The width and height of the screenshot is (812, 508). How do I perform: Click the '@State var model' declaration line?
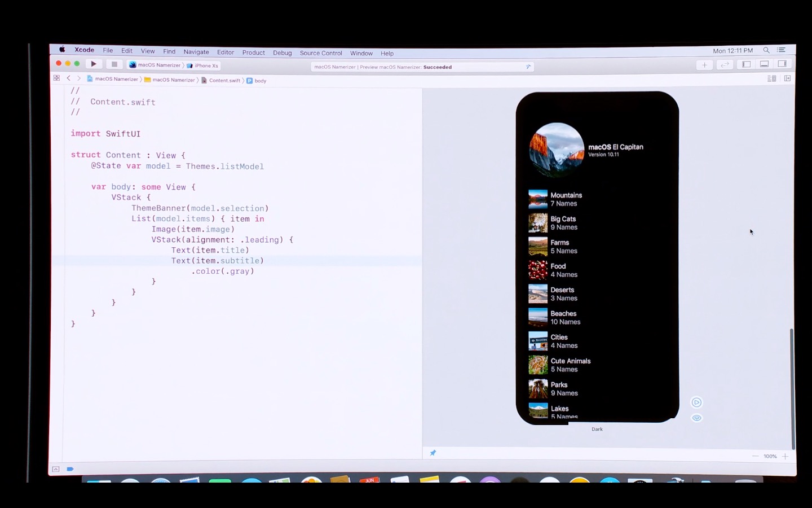coord(178,166)
